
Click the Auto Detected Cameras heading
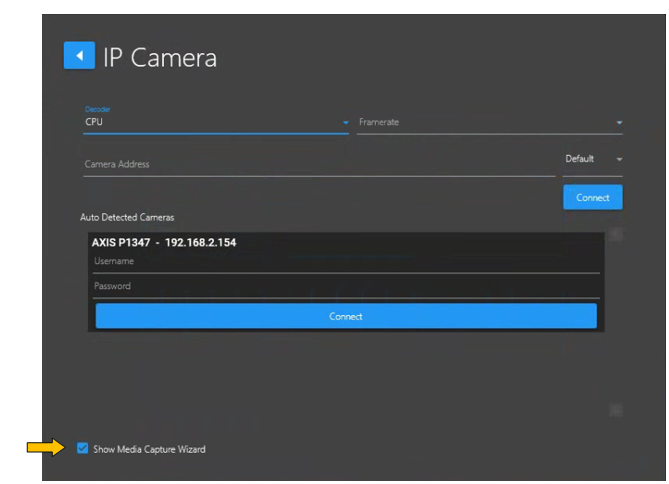coord(127,217)
